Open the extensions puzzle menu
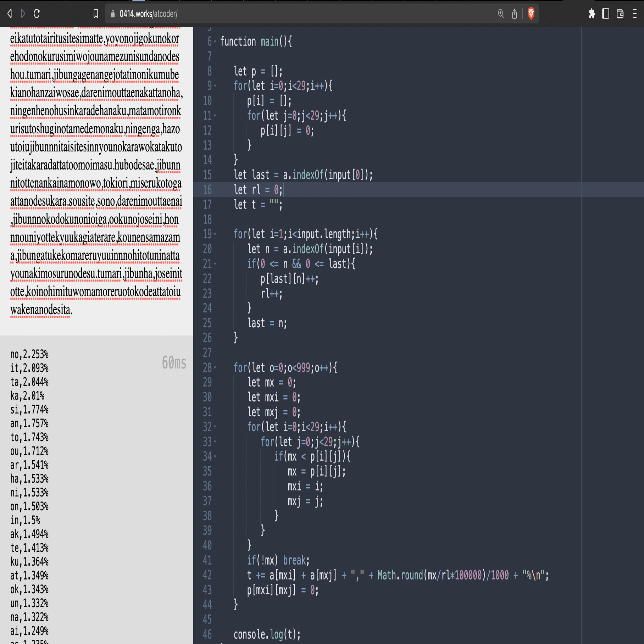 point(592,13)
